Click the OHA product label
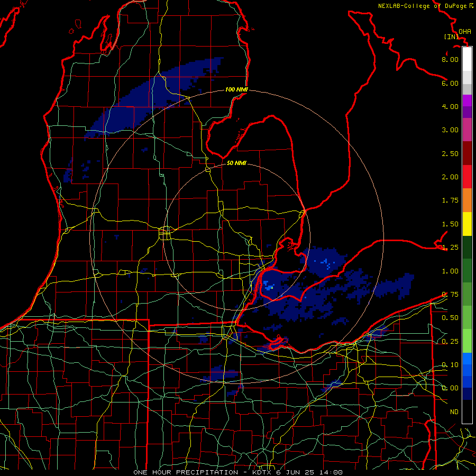This screenshot has width=476, height=476. click(x=465, y=32)
